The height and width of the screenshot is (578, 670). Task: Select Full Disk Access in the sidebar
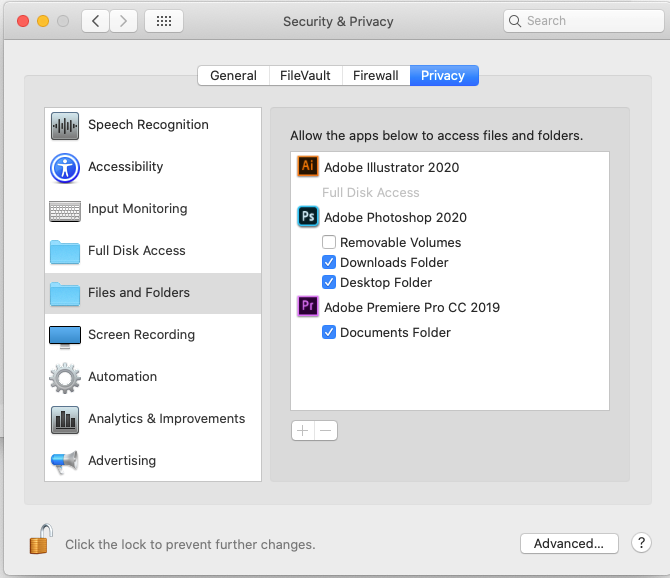(x=153, y=252)
